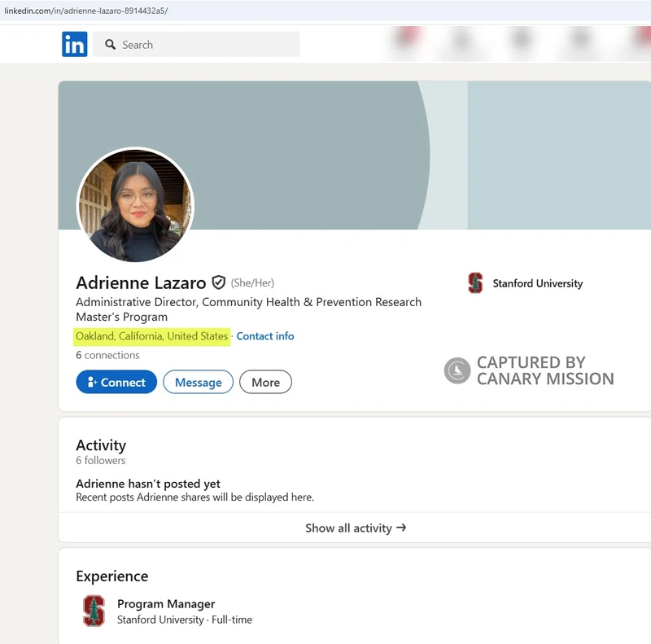Click the Adrienne Lazaro name heading
651x644 pixels.
coord(141,283)
